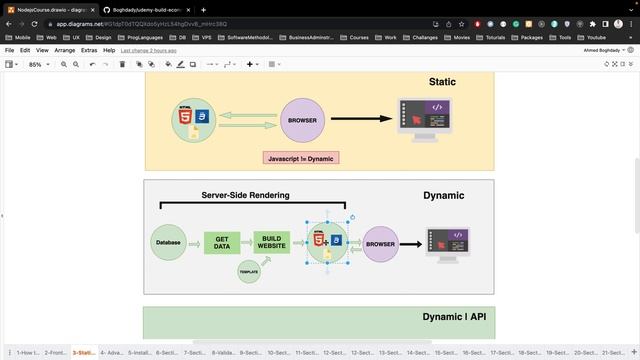This screenshot has width=640, height=360.
Task: Undo the last change
Action: pos(93,64)
